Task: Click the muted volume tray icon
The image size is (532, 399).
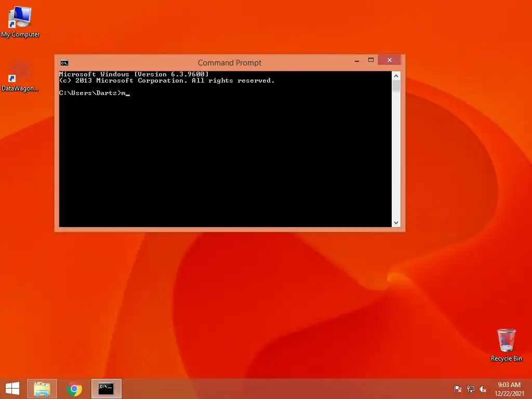Action: click(483, 389)
